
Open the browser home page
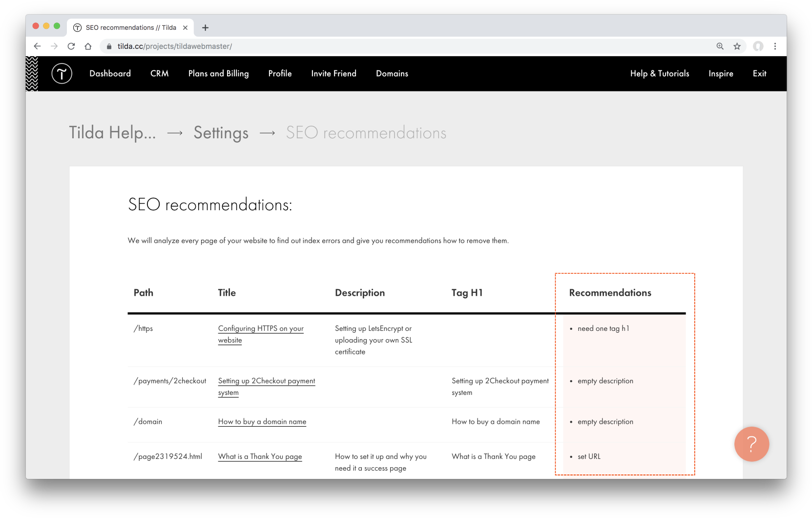(88, 46)
